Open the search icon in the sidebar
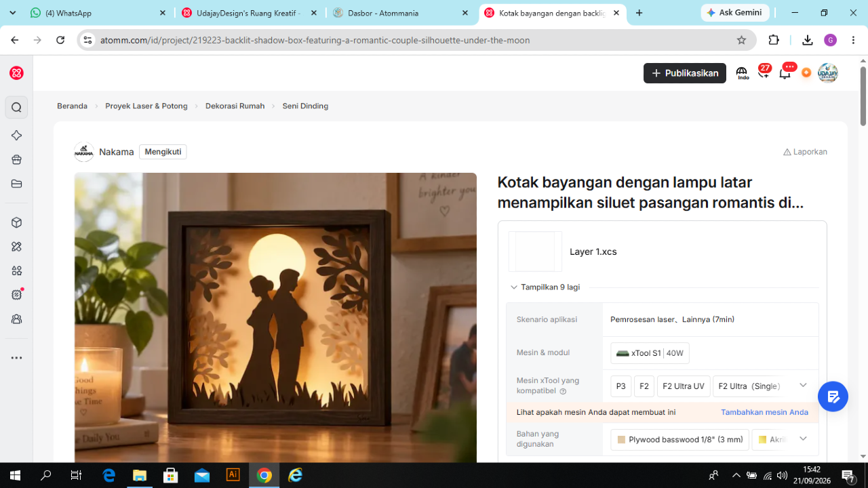This screenshot has width=868, height=488. click(17, 107)
